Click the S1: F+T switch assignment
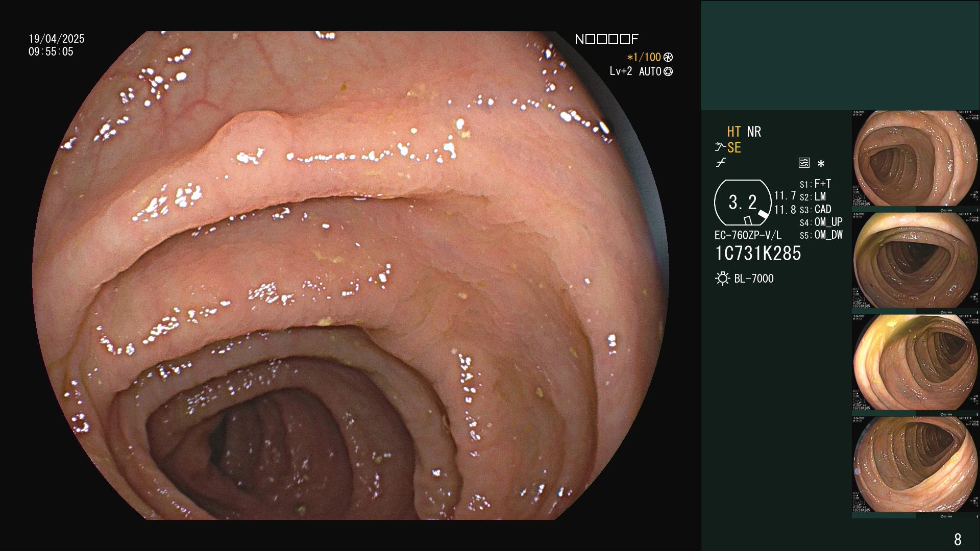 pyautogui.click(x=815, y=184)
